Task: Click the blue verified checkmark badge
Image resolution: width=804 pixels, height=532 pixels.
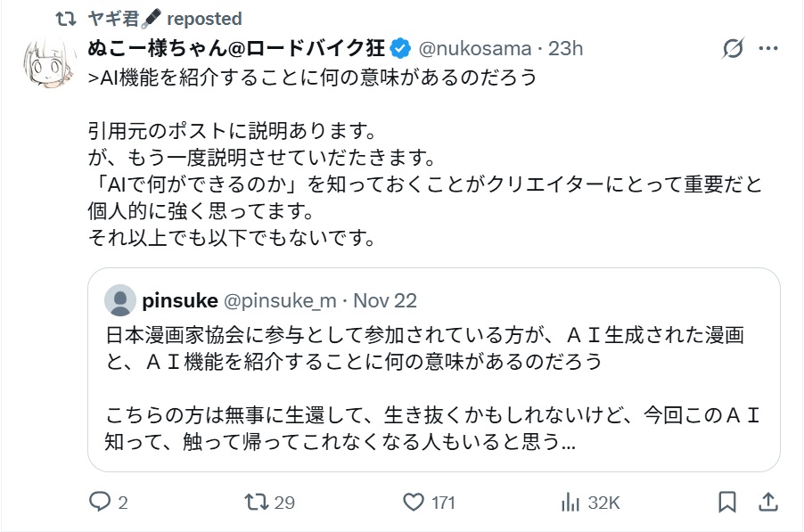Action: pyautogui.click(x=400, y=48)
